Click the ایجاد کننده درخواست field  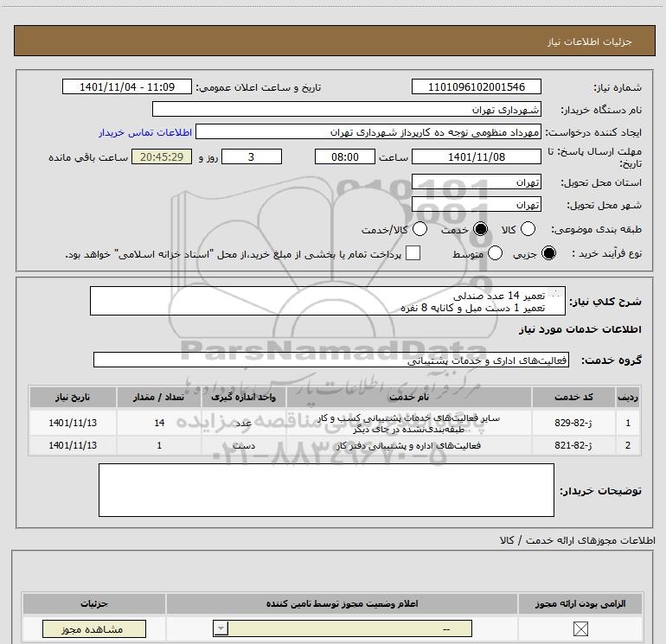(x=368, y=132)
